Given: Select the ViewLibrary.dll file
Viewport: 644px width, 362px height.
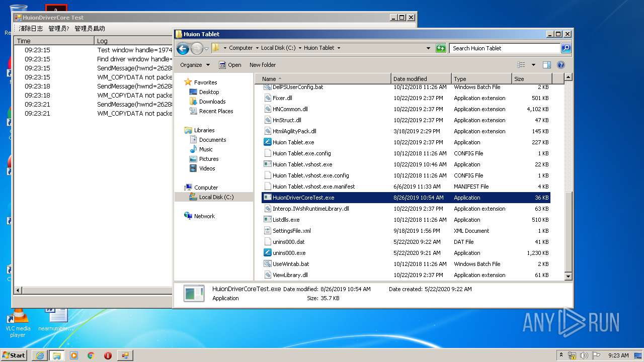Looking at the screenshot, I should (290, 275).
